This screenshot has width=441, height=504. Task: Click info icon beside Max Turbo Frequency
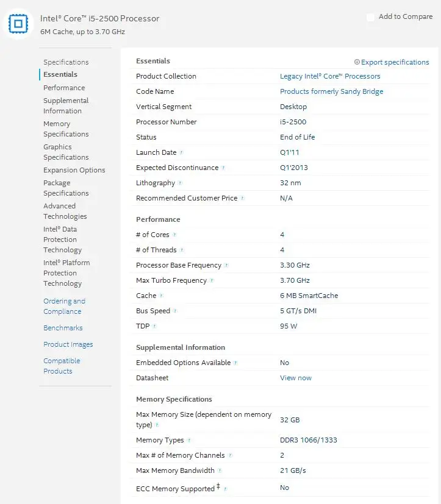pyautogui.click(x=212, y=280)
